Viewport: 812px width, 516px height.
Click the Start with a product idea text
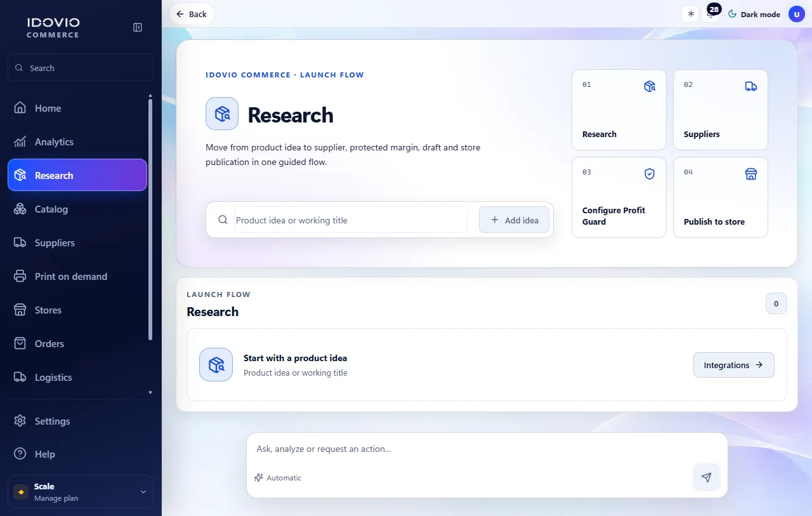click(x=296, y=358)
